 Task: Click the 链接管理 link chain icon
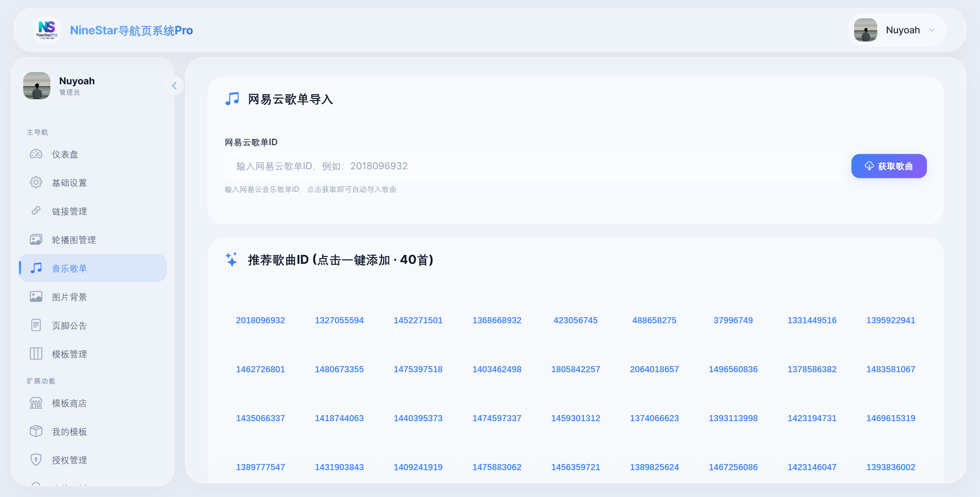(36, 211)
